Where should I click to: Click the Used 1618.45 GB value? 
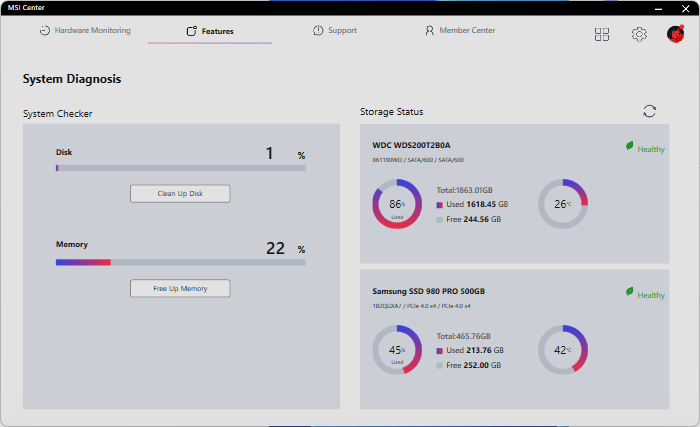(477, 204)
